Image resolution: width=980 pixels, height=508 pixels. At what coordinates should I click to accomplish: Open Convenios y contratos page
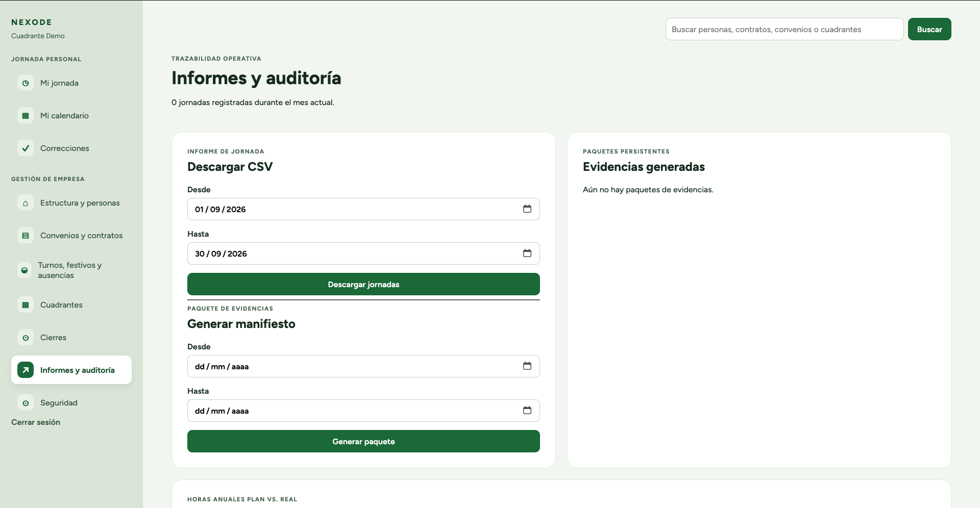point(71,235)
